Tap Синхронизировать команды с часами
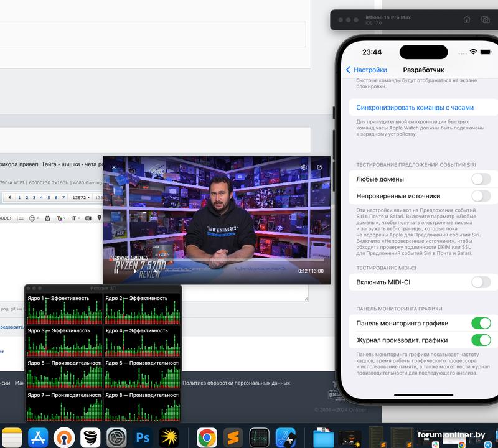This screenshot has height=448, width=498. pyautogui.click(x=415, y=108)
